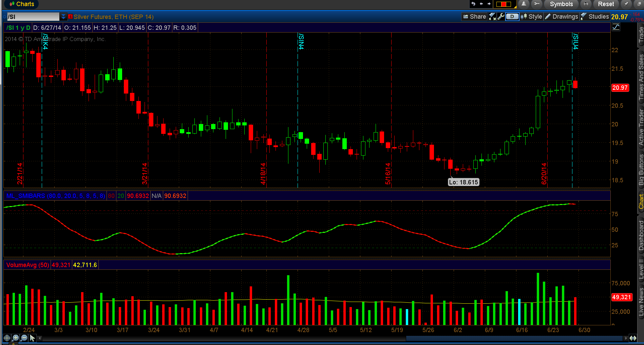Click the D timeframe button

[512, 17]
